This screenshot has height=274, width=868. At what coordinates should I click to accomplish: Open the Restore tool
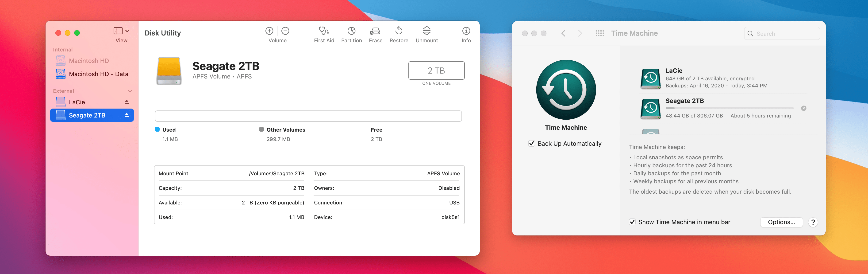point(399,33)
